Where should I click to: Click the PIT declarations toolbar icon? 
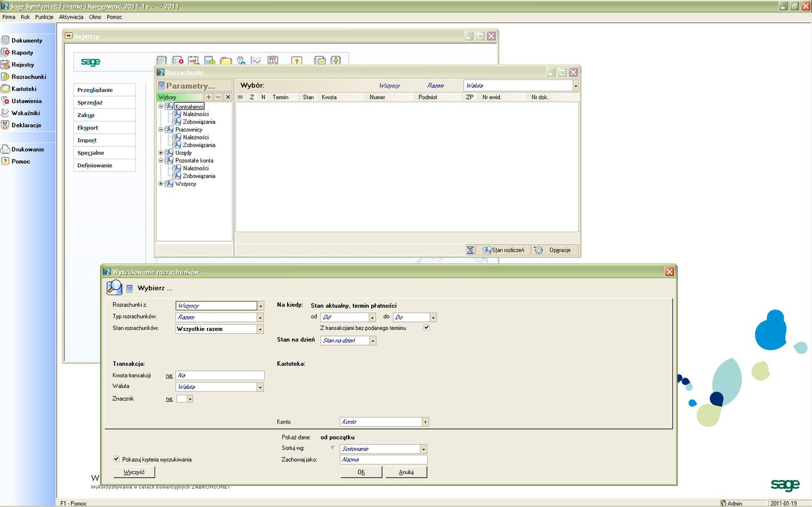pos(273,60)
